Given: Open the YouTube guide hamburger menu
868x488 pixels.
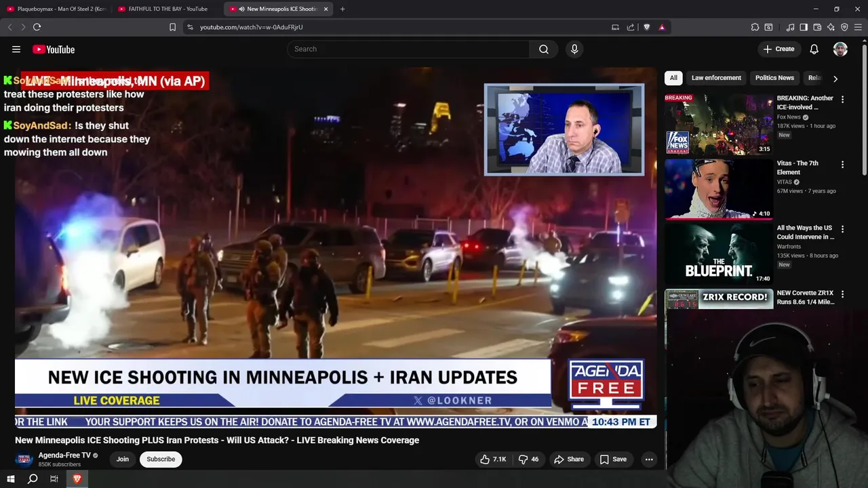Looking at the screenshot, I should [x=16, y=49].
